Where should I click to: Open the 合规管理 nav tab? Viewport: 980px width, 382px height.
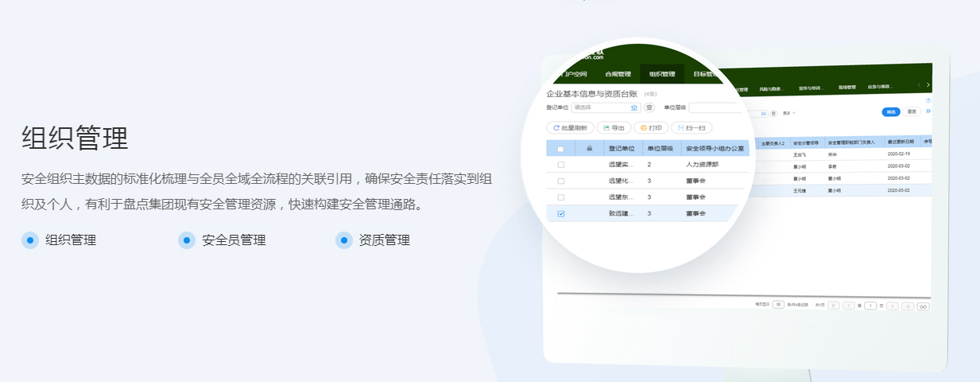click(x=618, y=74)
